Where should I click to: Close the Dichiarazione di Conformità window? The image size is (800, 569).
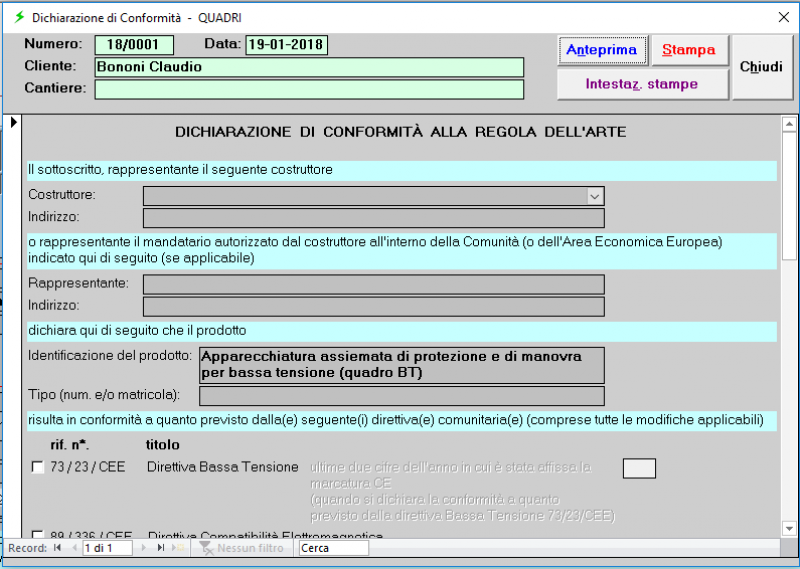point(784,17)
